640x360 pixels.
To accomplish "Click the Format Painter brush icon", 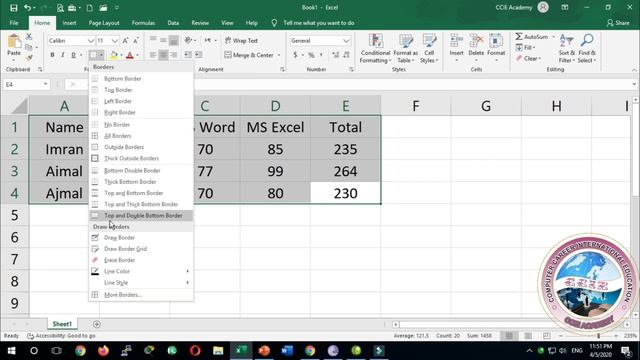I will pyautogui.click(x=29, y=58).
